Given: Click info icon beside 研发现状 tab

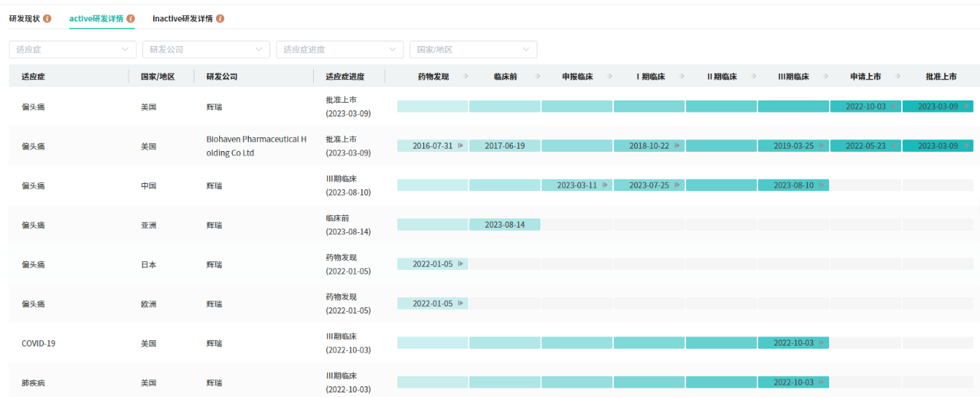Looking at the screenshot, I should click(47, 18).
